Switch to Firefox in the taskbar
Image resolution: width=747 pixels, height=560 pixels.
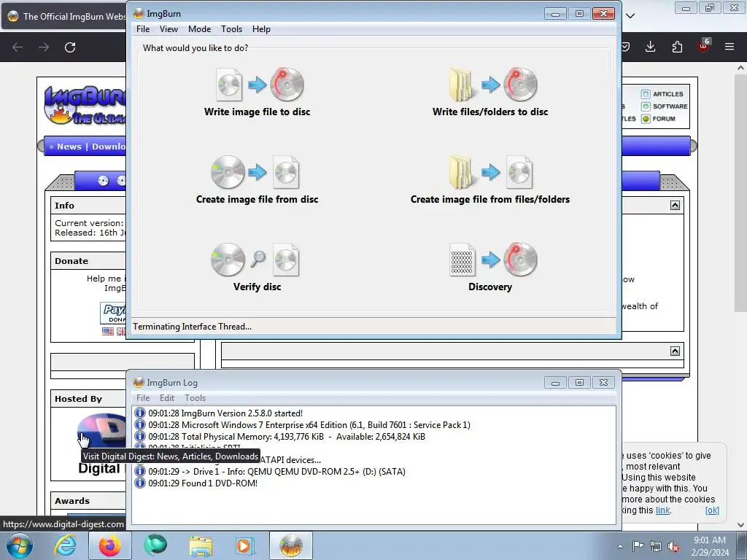point(110,545)
